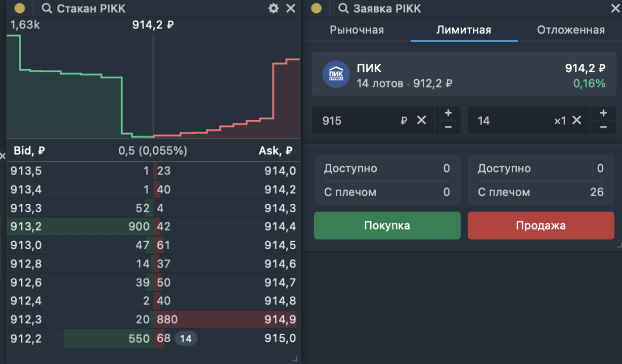
Task: Click ask price 914,4
Action: click(x=280, y=226)
